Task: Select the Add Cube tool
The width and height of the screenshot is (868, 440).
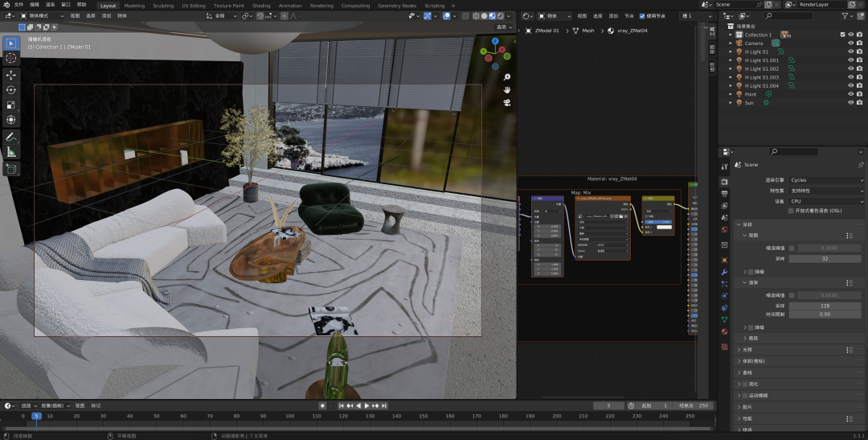Action: coord(11,168)
